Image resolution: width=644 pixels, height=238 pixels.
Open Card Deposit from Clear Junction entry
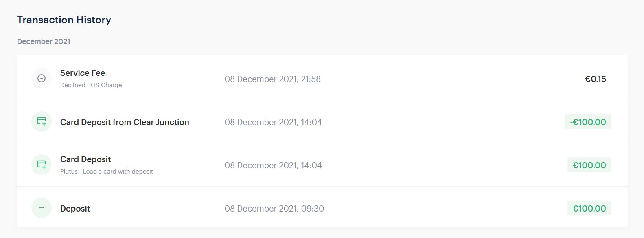click(125, 122)
